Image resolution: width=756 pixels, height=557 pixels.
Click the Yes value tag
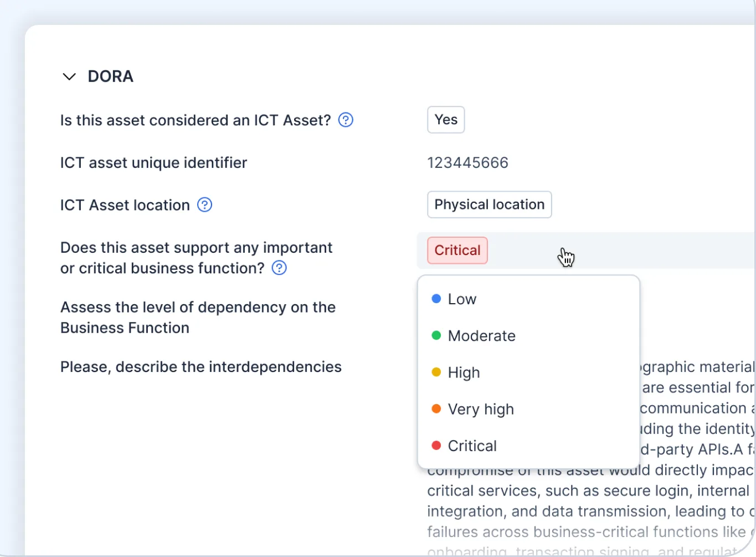tap(446, 120)
